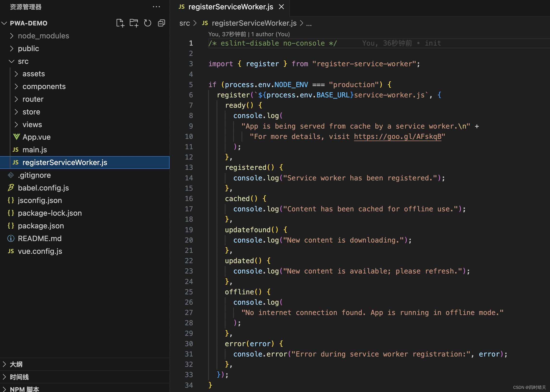The image size is (550, 392).
Task: Collapse all folders in explorer
Action: (161, 23)
